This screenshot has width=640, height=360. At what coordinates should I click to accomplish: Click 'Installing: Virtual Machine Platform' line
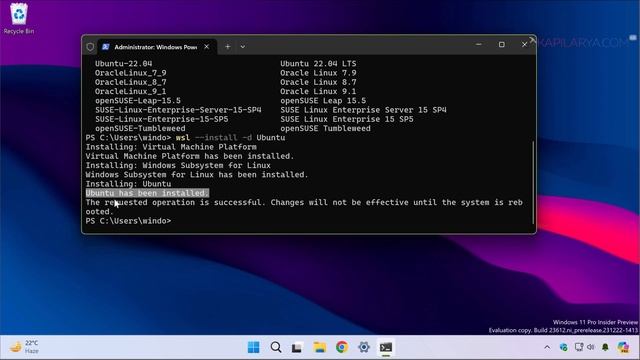click(171, 147)
